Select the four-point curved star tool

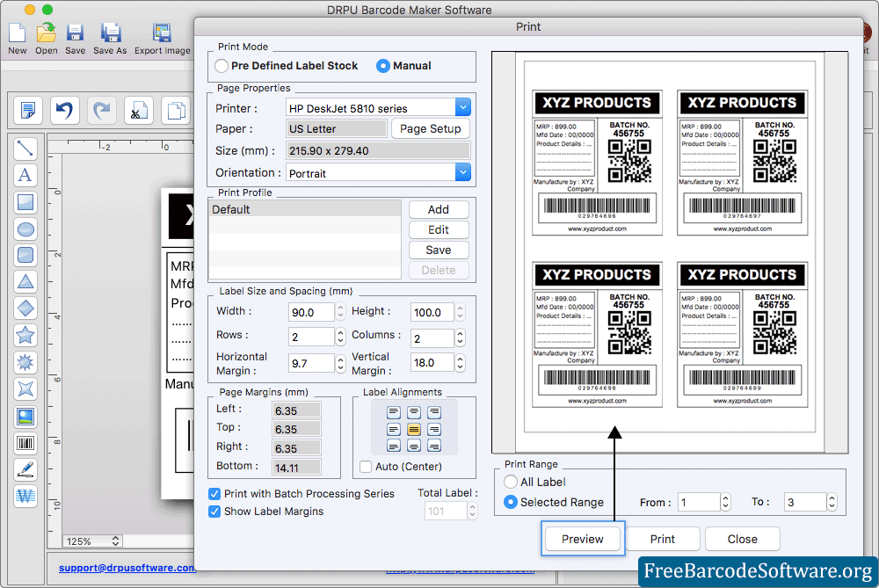click(x=25, y=388)
